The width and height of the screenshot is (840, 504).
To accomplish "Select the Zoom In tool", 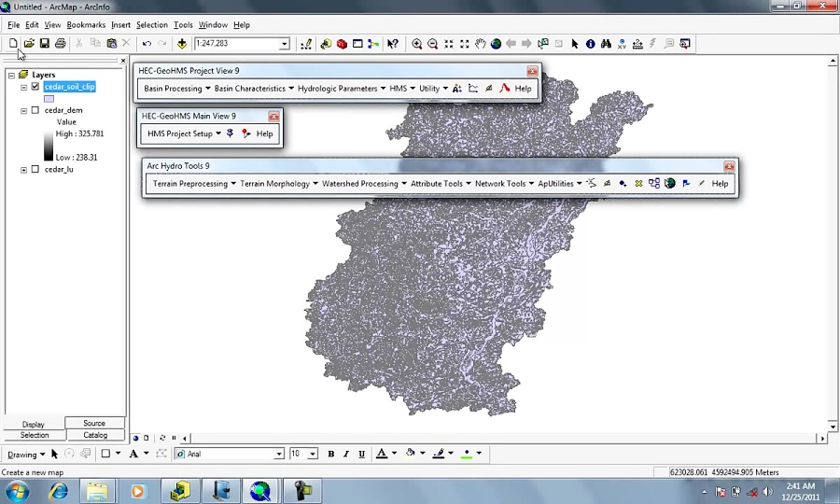I will point(417,44).
